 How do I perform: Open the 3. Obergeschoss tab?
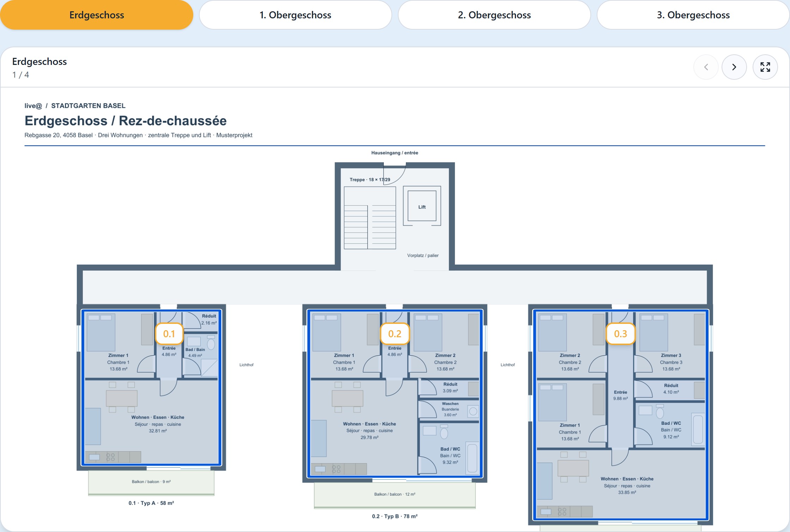pyautogui.click(x=693, y=15)
